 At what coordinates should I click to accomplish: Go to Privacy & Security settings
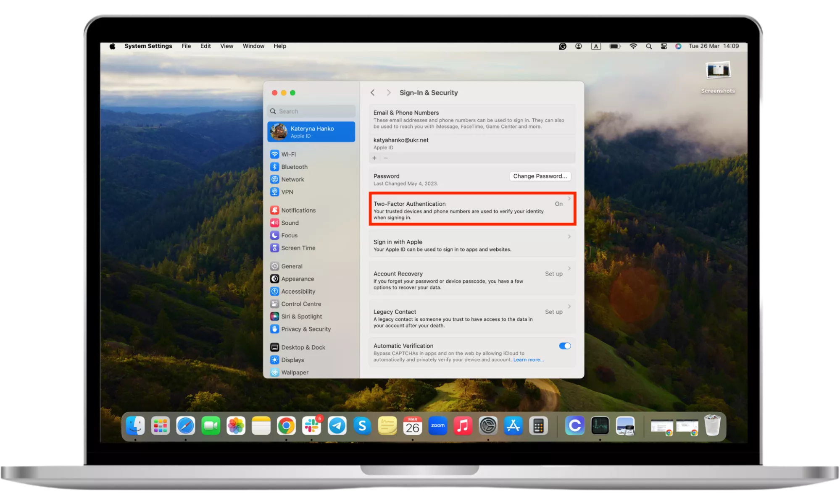point(305,329)
